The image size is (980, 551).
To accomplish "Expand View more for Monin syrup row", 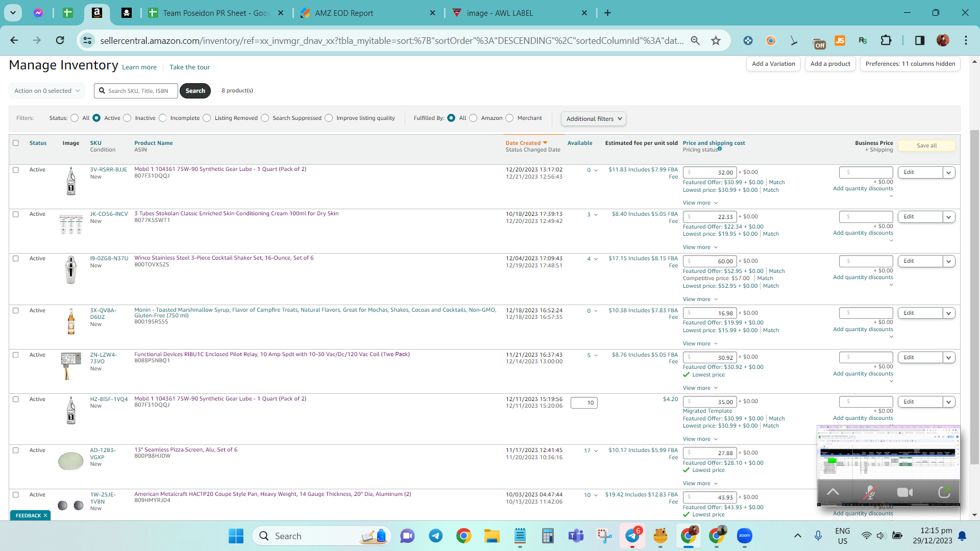I will tap(700, 343).
